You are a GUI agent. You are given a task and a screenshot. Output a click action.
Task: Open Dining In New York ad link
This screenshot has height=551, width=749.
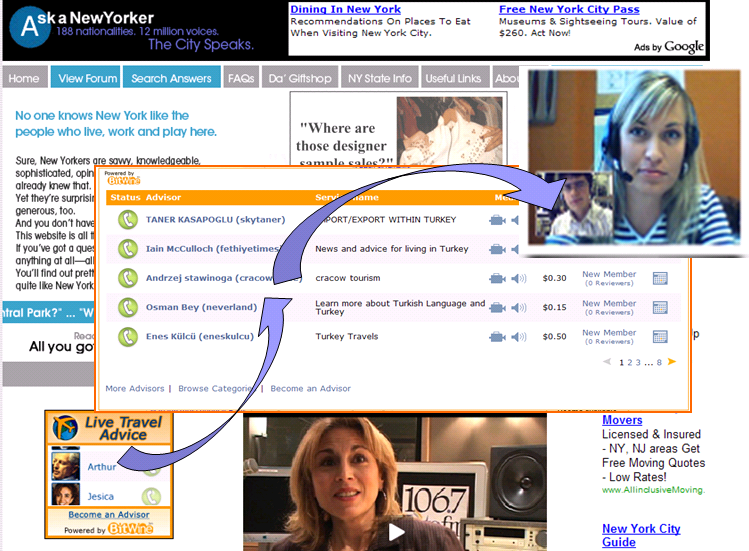pos(345,9)
